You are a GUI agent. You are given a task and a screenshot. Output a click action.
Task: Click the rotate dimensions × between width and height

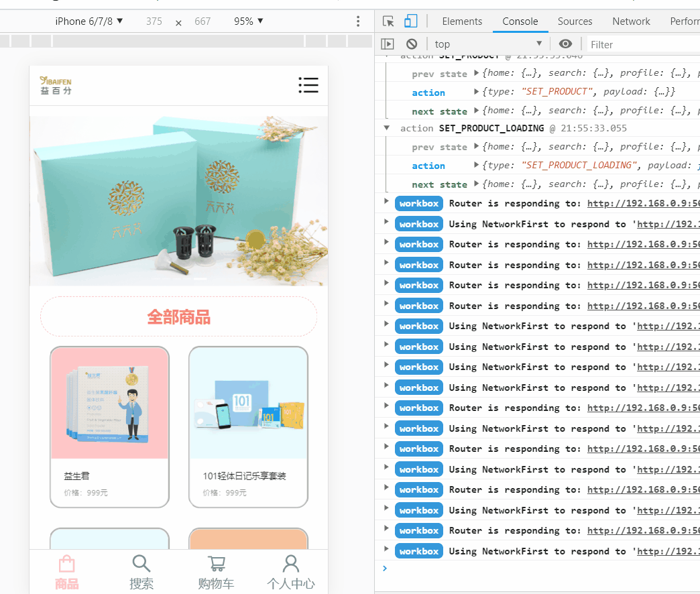coord(178,22)
